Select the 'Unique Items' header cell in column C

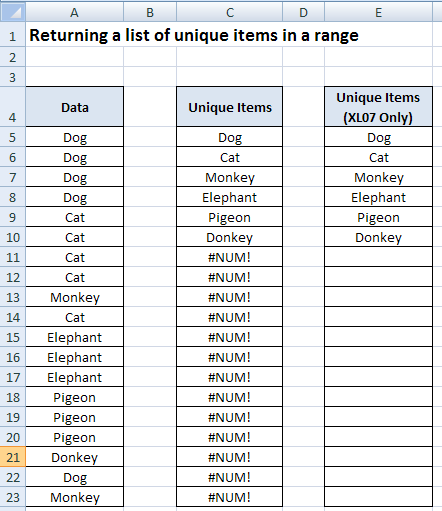tap(230, 107)
